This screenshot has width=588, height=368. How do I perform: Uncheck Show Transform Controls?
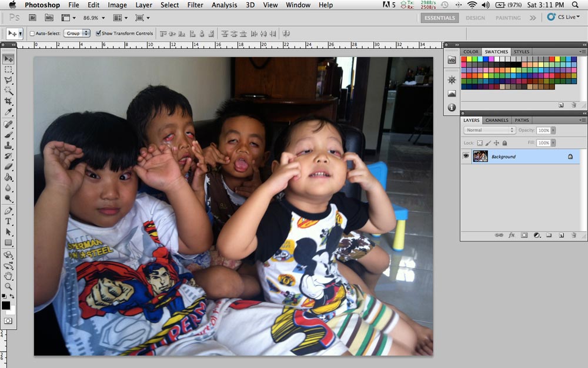click(98, 34)
